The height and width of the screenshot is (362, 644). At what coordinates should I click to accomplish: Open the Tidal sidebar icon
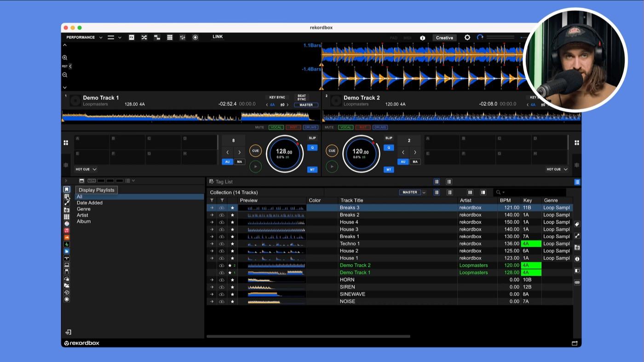[x=67, y=258]
